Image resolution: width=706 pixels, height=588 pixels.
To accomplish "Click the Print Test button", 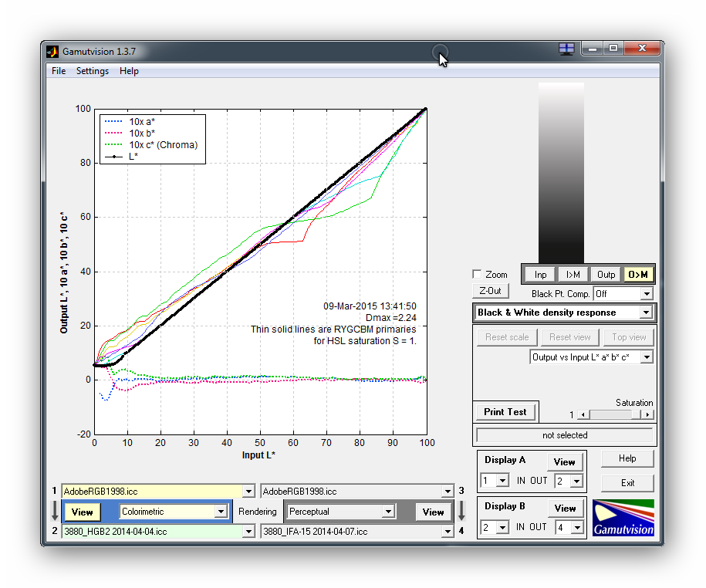I will 505,412.
